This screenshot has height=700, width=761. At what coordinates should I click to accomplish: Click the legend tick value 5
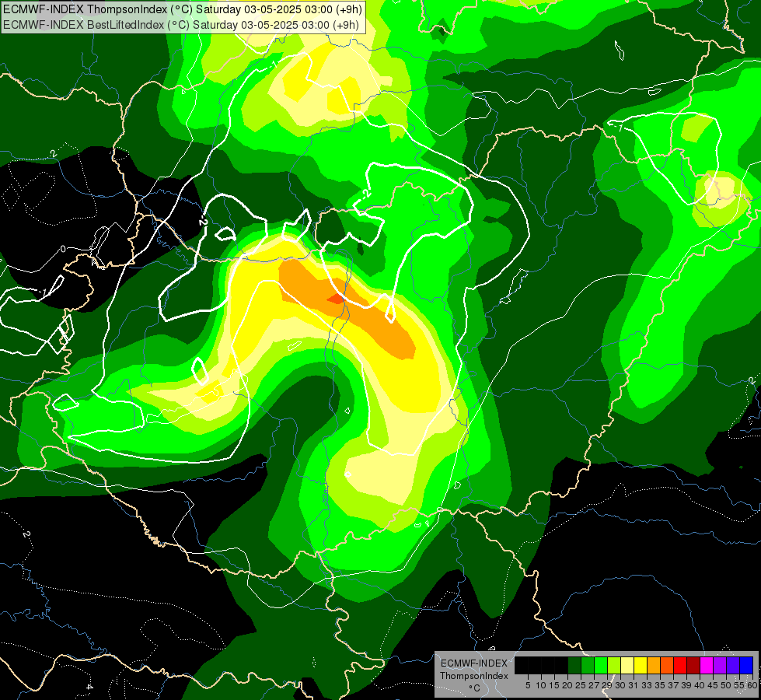528,685
